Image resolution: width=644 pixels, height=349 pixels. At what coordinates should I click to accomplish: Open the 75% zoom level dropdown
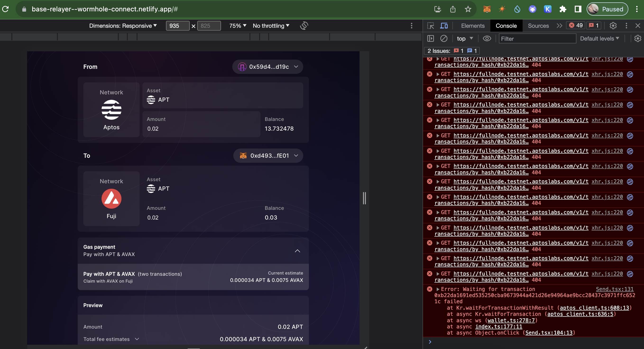237,26
